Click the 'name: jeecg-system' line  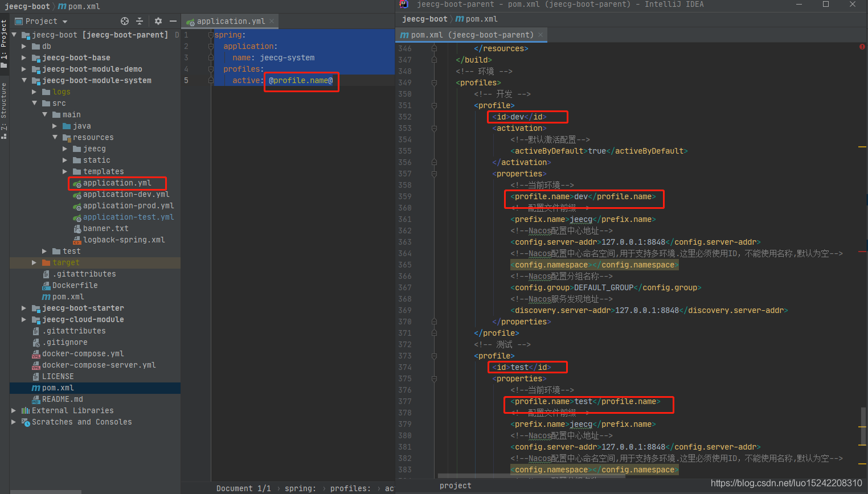coord(273,57)
